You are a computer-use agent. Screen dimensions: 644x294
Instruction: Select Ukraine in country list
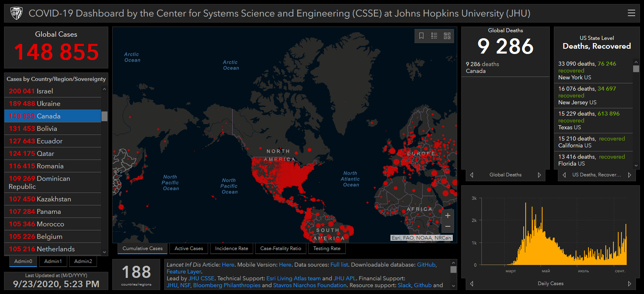tap(53, 104)
